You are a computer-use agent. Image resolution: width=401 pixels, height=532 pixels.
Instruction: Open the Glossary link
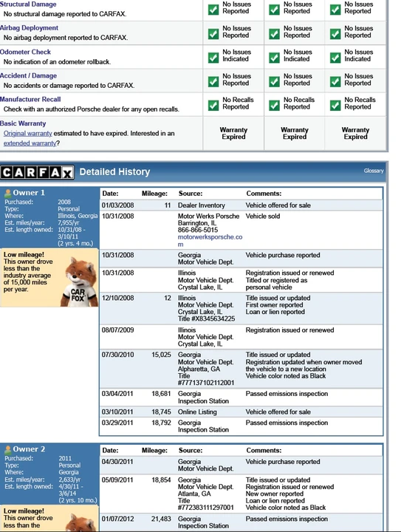pos(374,171)
